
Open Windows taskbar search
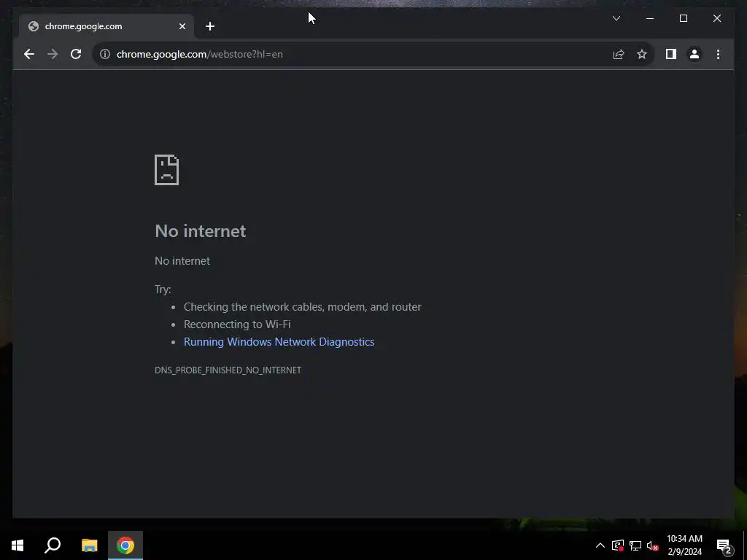[x=53, y=545]
